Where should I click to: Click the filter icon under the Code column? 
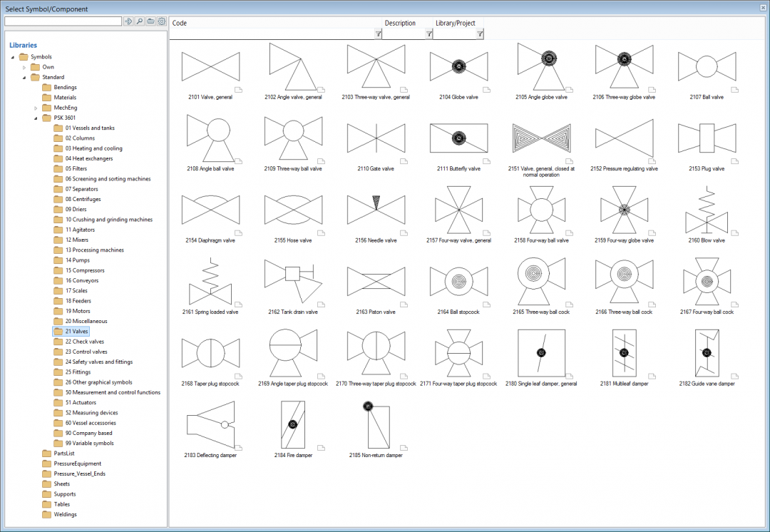[378, 33]
